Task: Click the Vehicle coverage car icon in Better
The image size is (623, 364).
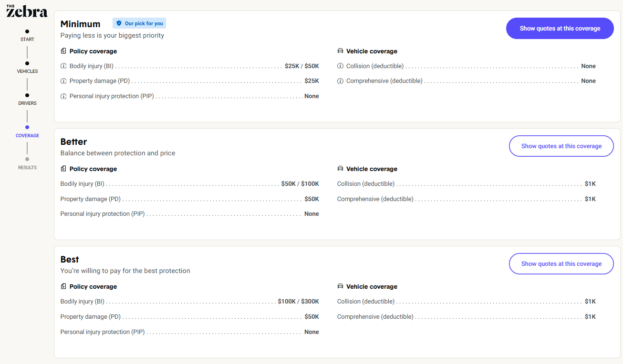Action: coord(340,168)
